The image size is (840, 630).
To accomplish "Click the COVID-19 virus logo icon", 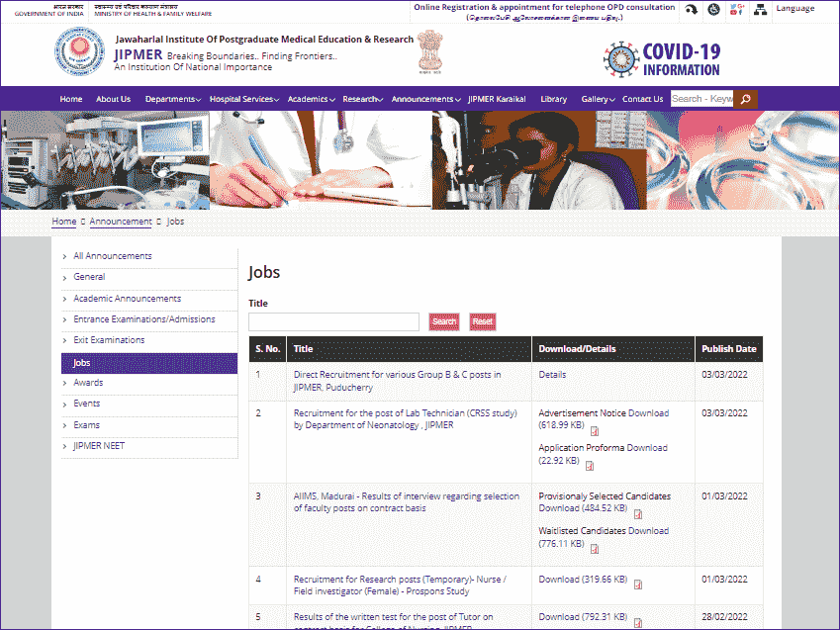I will [x=620, y=58].
